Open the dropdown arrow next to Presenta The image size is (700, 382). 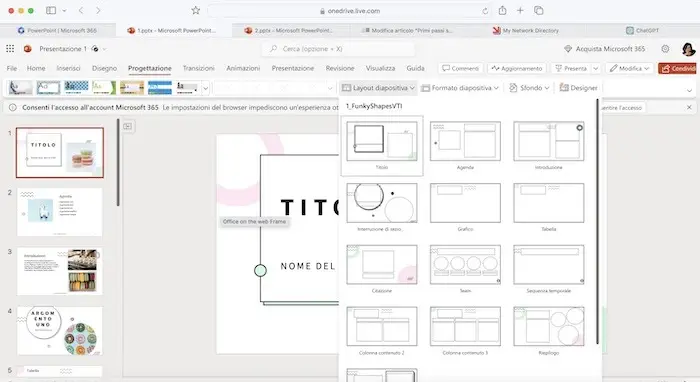coord(596,68)
